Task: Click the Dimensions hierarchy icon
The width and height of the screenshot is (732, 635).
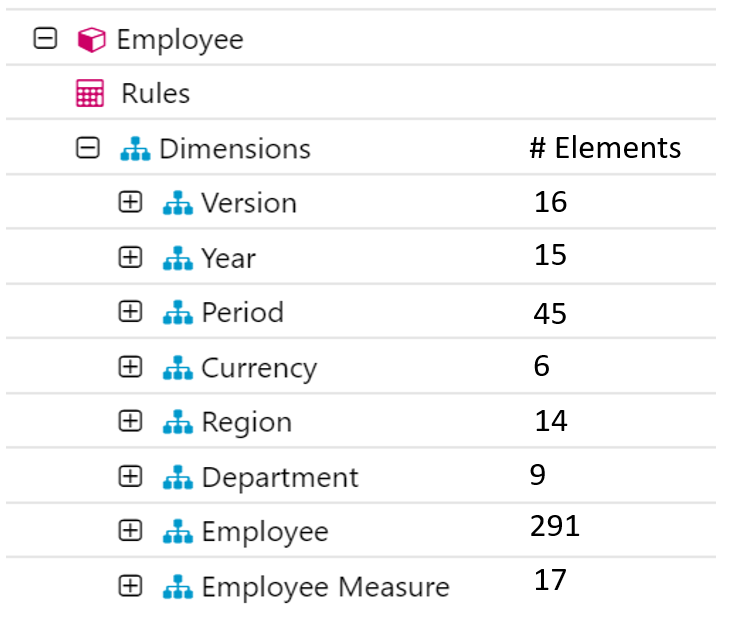Action: tap(134, 149)
